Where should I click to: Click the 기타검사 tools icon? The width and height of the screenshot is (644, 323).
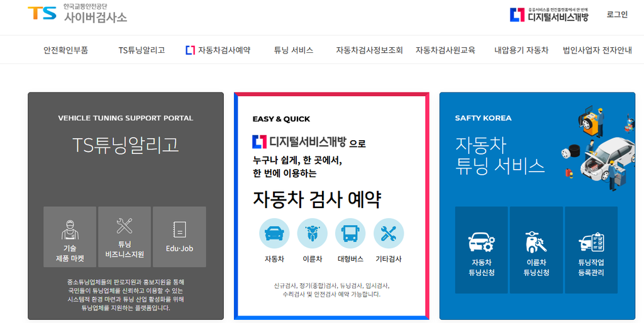pos(389,233)
